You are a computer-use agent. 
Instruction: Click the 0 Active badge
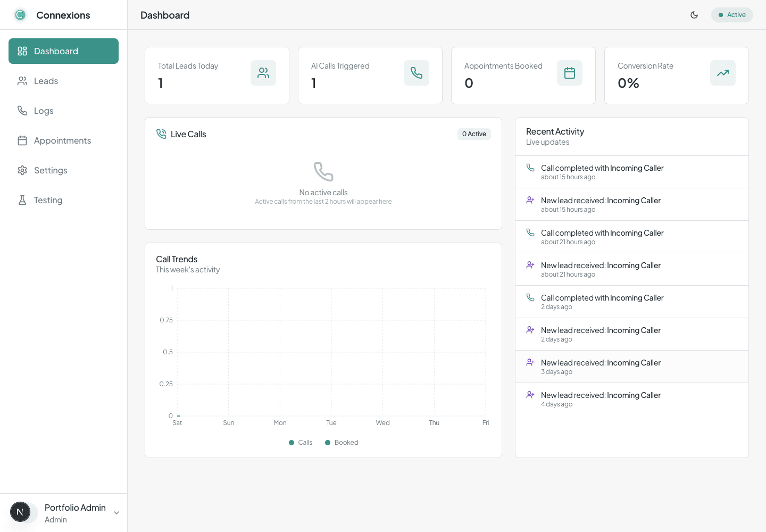click(x=474, y=134)
